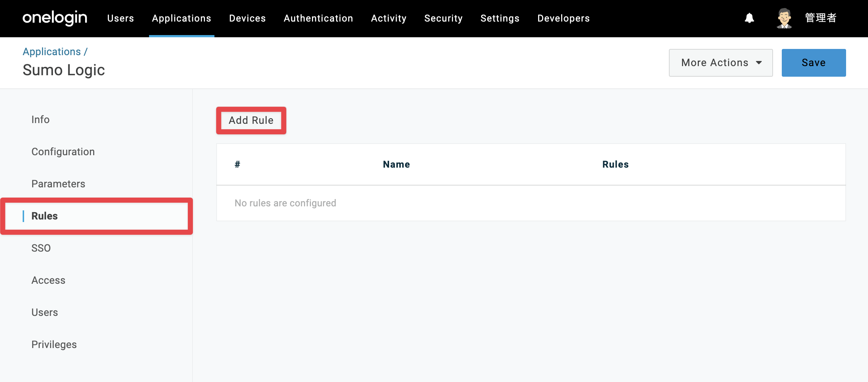Open the Security menu
Viewport: 868px width, 382px height.
point(443,18)
